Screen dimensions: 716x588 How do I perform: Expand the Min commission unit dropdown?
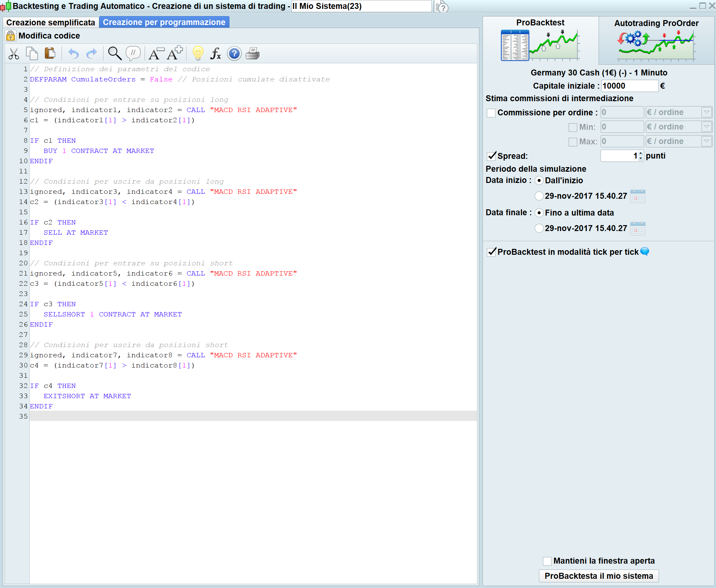pyautogui.click(x=706, y=127)
